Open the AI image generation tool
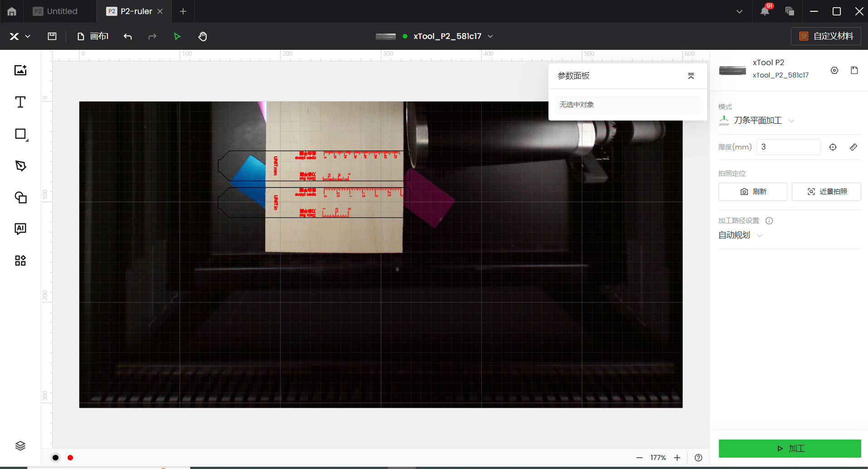Viewport: 868px width, 469px height. 20,228
